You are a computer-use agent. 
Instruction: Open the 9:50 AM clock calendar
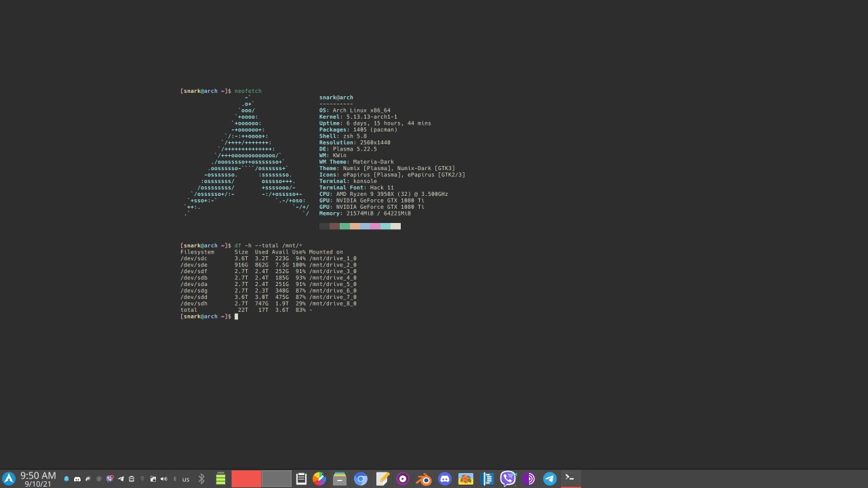(x=38, y=479)
